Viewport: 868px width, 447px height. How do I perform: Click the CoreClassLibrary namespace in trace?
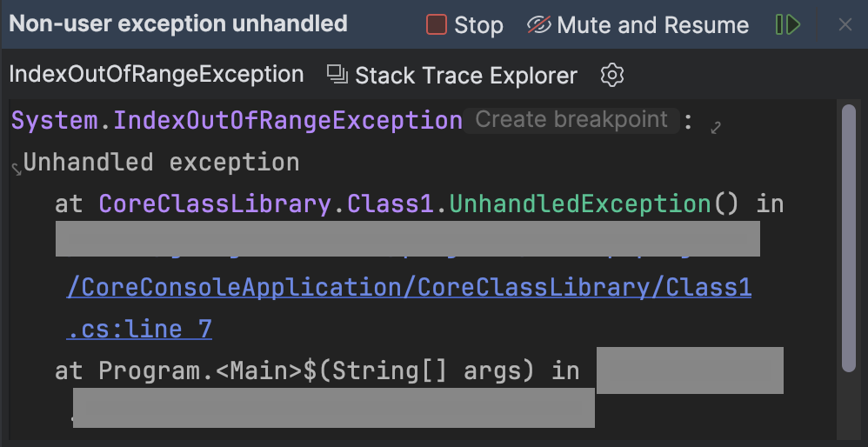coord(215,203)
